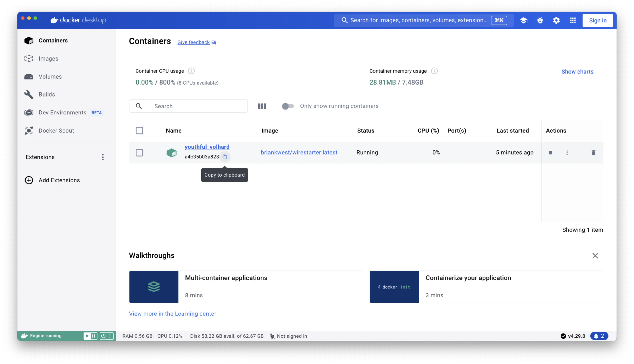Screen dimensions: 634x364
Task: Open more actions for youthful_volhard container
Action: [567, 153]
